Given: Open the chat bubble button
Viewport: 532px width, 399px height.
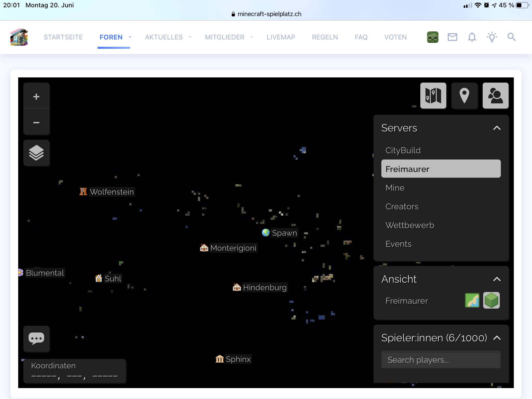Looking at the screenshot, I should point(36,338).
